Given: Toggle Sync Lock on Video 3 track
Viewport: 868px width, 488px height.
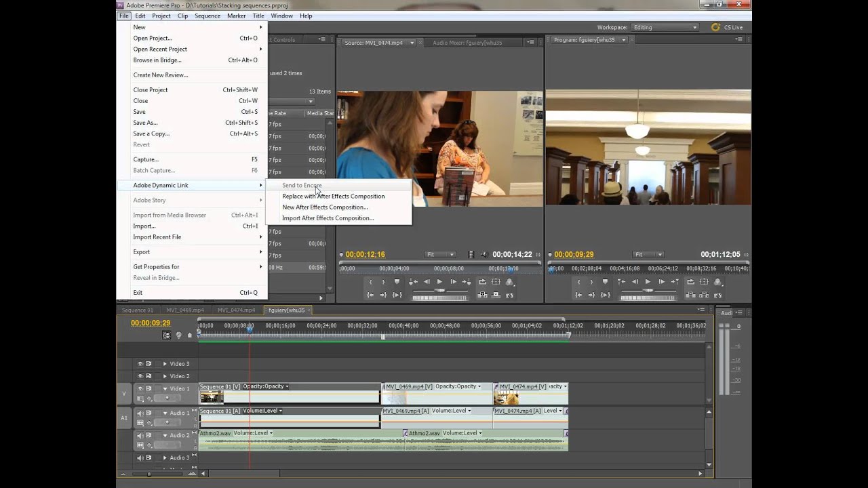Looking at the screenshot, I should pos(149,364).
